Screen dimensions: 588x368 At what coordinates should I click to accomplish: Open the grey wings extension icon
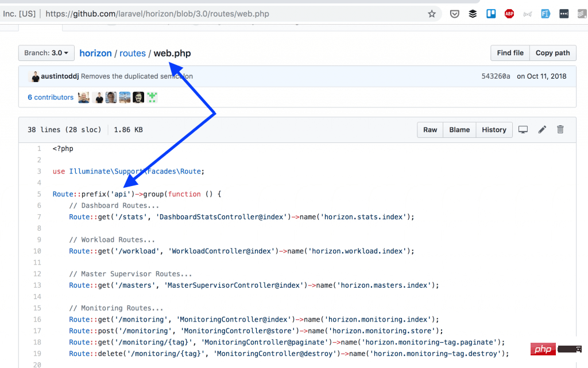pos(527,14)
